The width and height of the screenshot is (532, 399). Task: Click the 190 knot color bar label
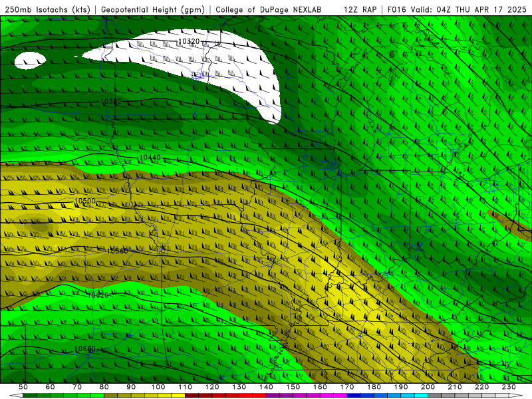pyautogui.click(x=401, y=387)
